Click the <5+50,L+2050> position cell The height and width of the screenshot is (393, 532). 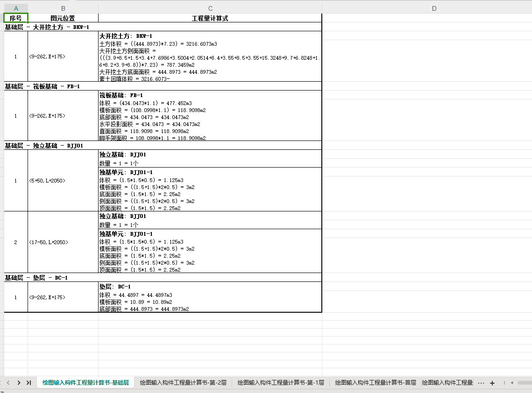pos(63,181)
